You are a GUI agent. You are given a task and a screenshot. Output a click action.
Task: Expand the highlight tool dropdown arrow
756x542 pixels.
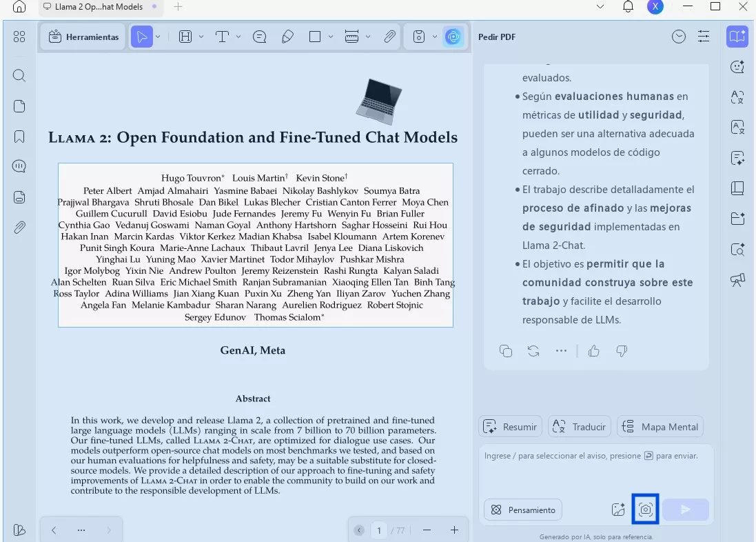point(201,37)
